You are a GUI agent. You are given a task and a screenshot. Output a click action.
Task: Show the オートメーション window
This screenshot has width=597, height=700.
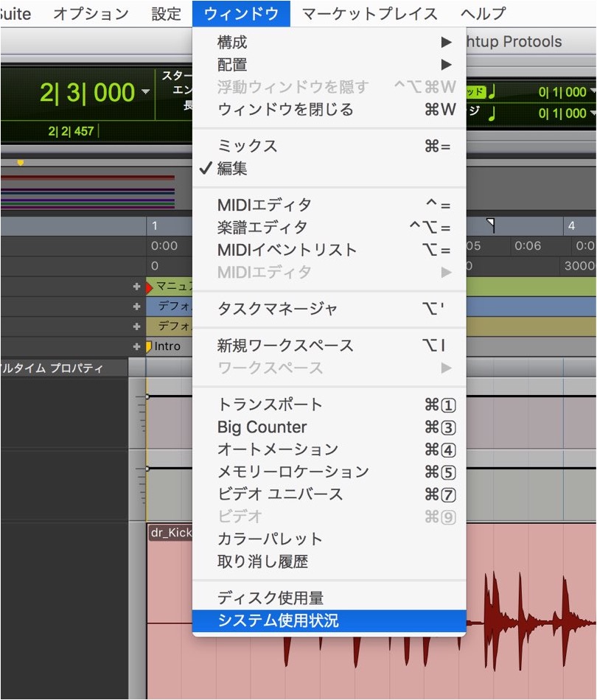[x=329, y=449]
